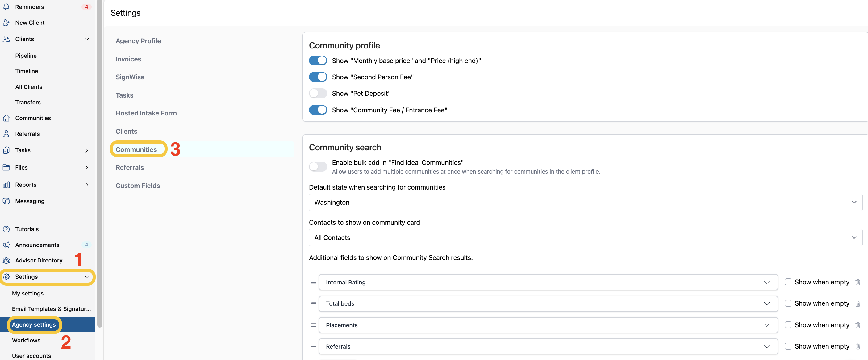Screen dimensions: 868x360
Task: Click the New Client person-plus icon
Action: [6, 23]
